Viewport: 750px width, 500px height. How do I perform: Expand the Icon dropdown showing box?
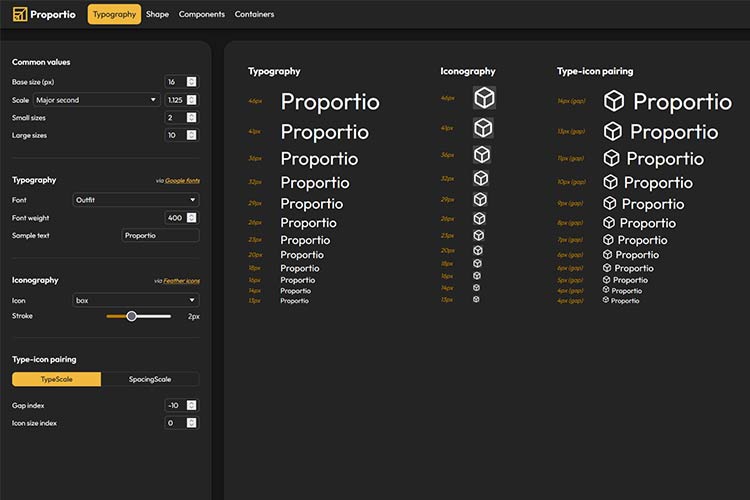click(x=136, y=300)
